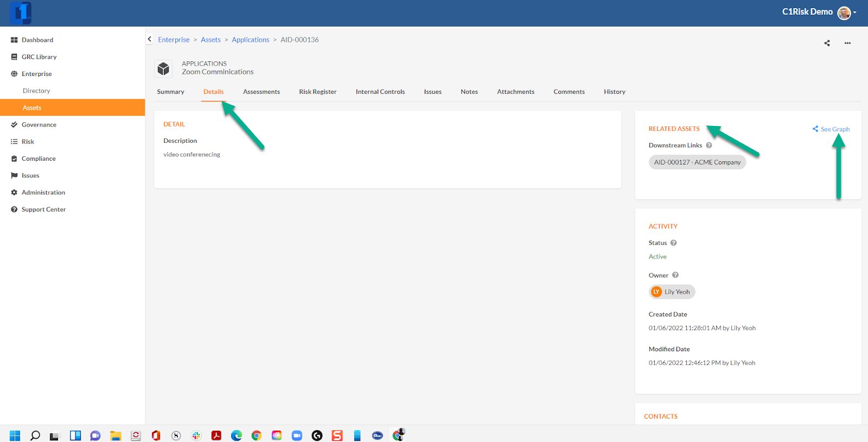
Task: Open Windows taskbar search
Action: (x=35, y=435)
